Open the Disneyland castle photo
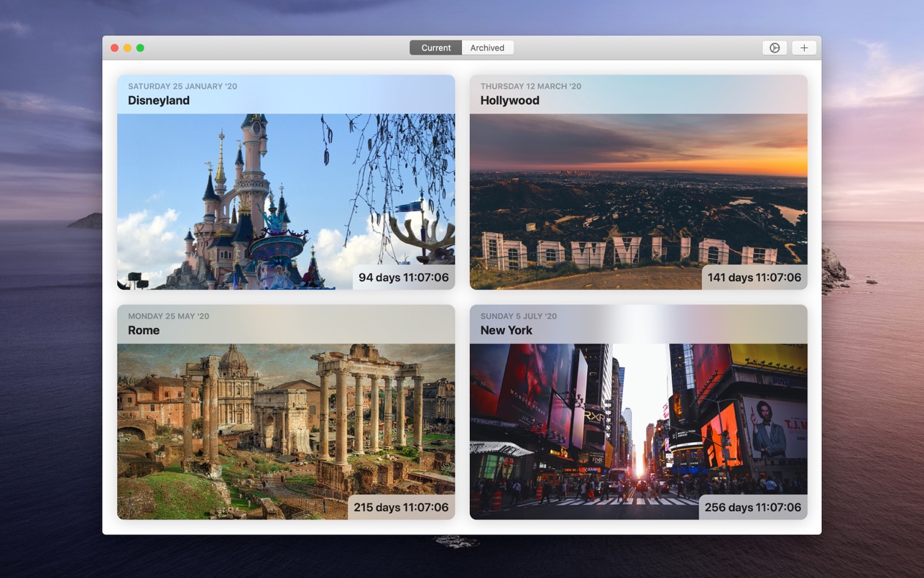Image resolution: width=924 pixels, height=578 pixels. tap(286, 201)
